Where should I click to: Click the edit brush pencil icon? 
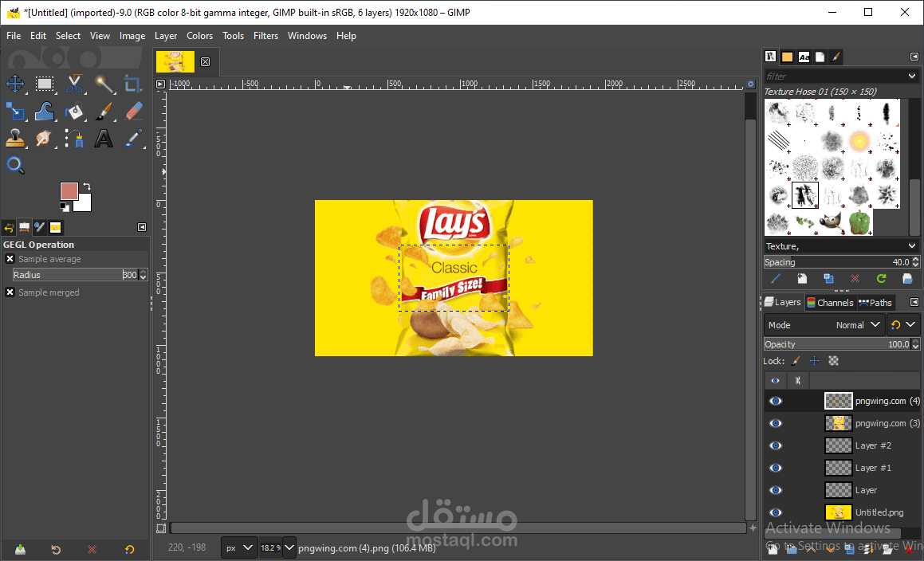coord(776,278)
